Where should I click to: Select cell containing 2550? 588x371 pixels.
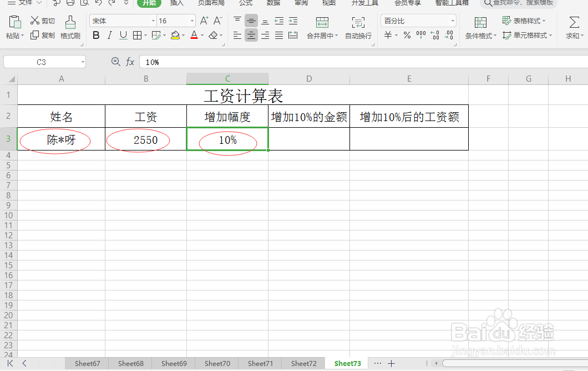[146, 139]
